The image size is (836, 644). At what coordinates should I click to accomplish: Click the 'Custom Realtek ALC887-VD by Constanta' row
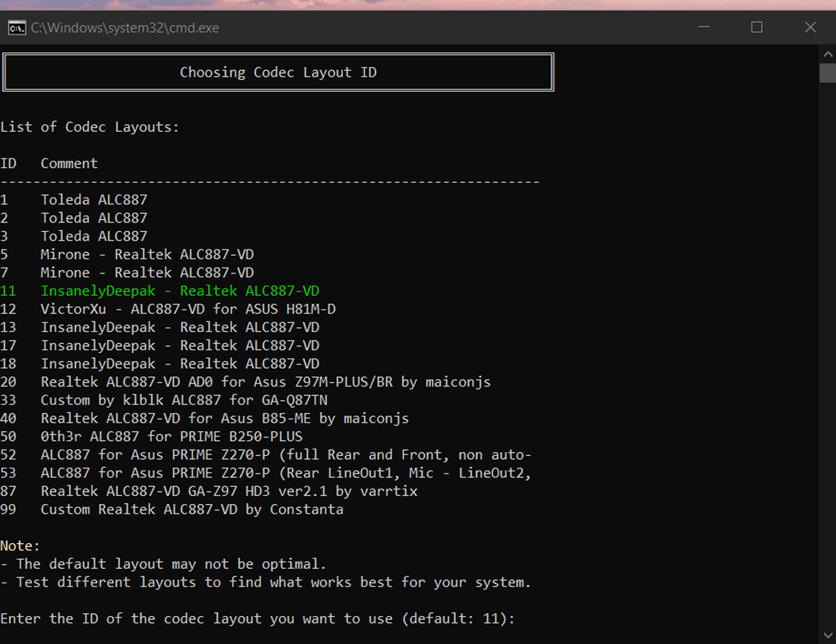[172, 509]
